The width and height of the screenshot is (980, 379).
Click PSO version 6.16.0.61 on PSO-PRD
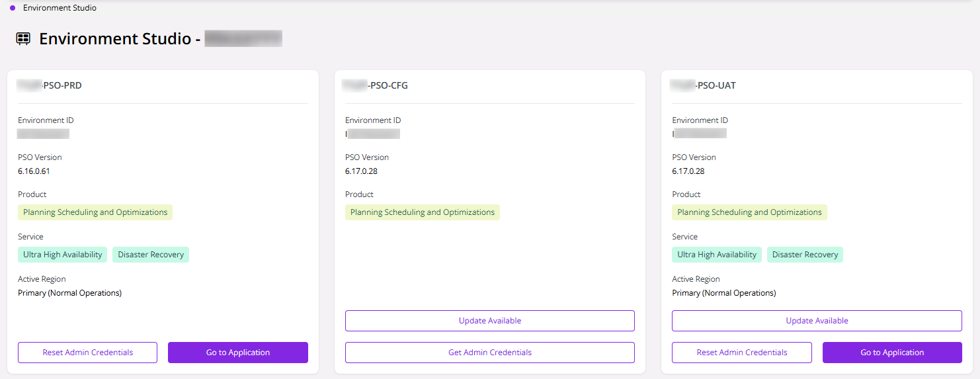coord(34,171)
